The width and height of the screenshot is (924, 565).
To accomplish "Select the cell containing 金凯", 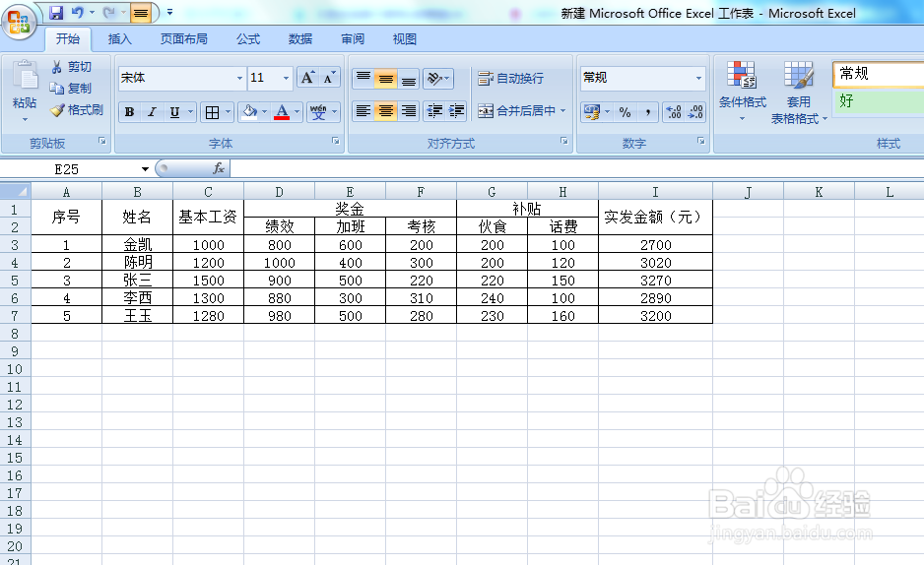I will [x=137, y=244].
